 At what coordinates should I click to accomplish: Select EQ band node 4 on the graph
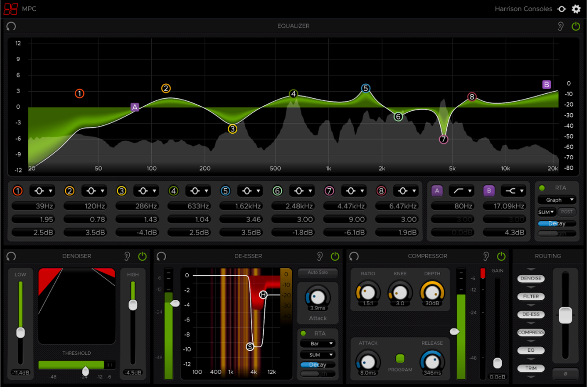click(x=293, y=94)
